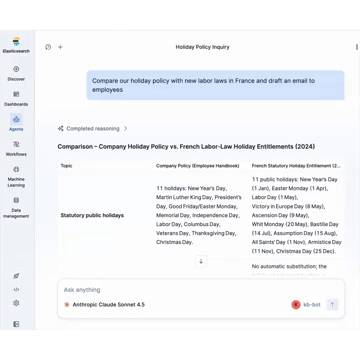Click the French Statutory Holiday Entitlement column header
This screenshot has width=360, height=360.
296,166
